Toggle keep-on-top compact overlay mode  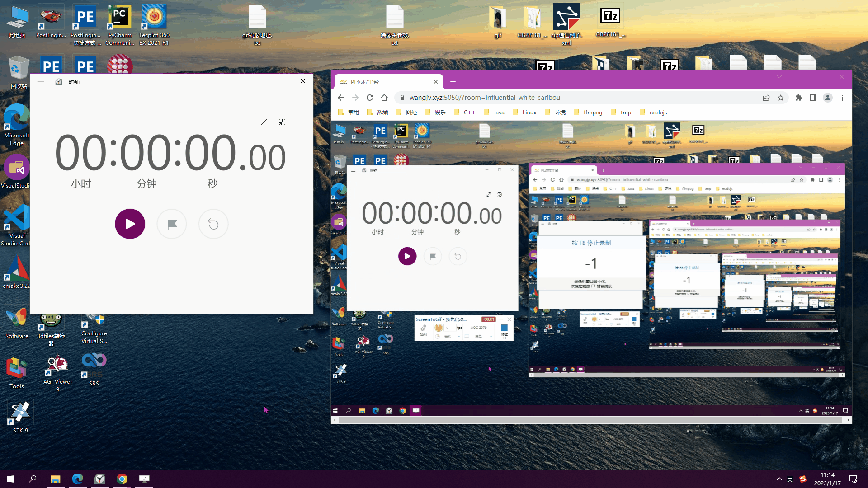(x=282, y=122)
